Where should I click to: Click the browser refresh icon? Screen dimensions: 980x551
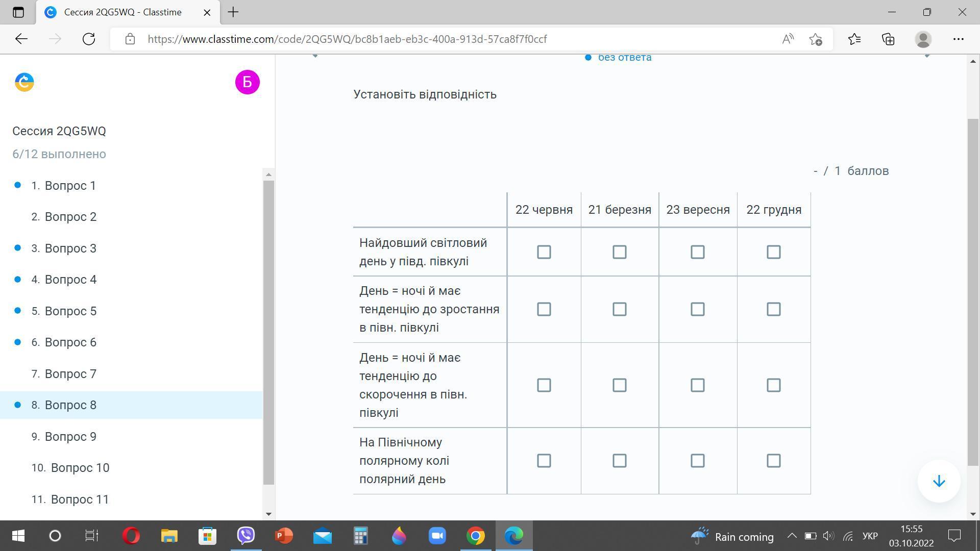pyautogui.click(x=89, y=39)
